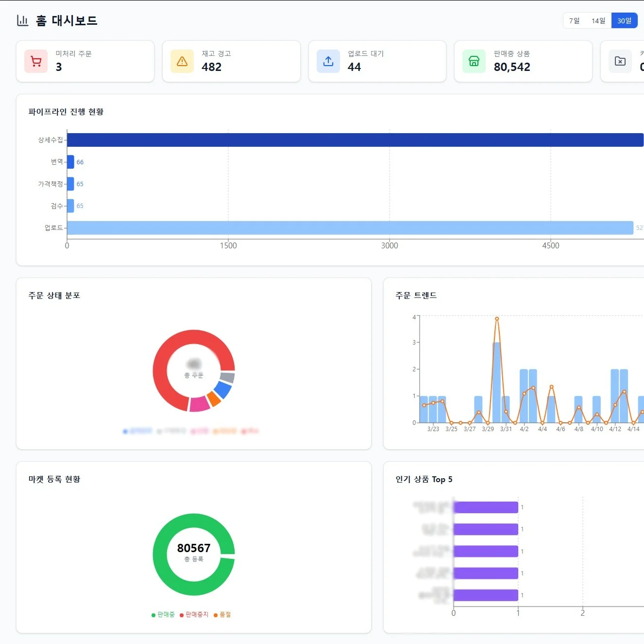Click the blue upload arrow icon
The width and height of the screenshot is (644, 644).
pyautogui.click(x=328, y=61)
